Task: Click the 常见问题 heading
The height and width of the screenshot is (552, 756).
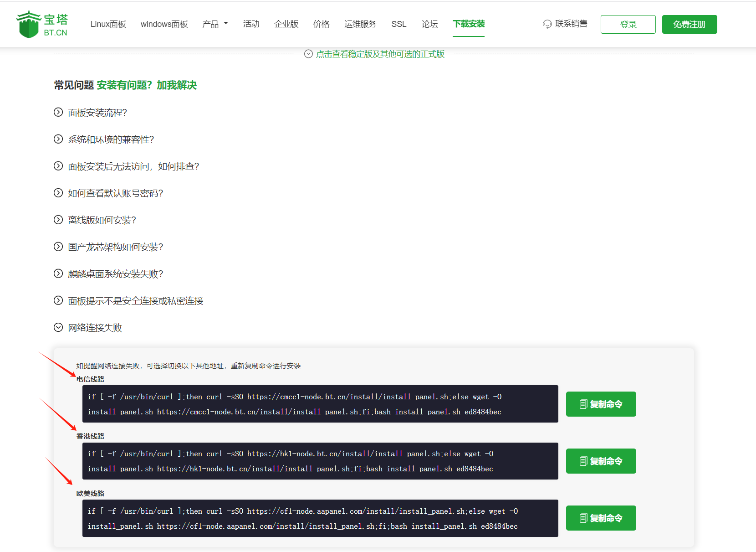Action: click(x=74, y=85)
